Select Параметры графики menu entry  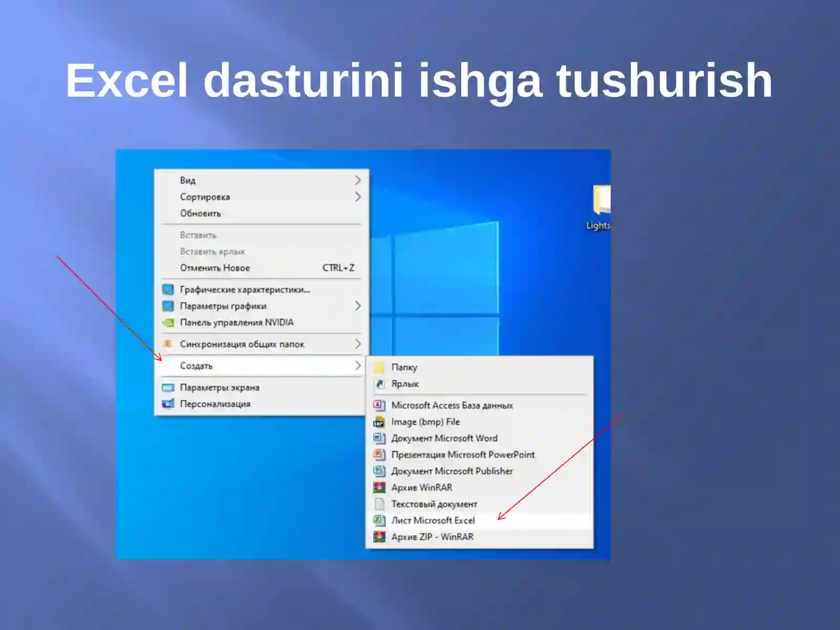(x=261, y=306)
